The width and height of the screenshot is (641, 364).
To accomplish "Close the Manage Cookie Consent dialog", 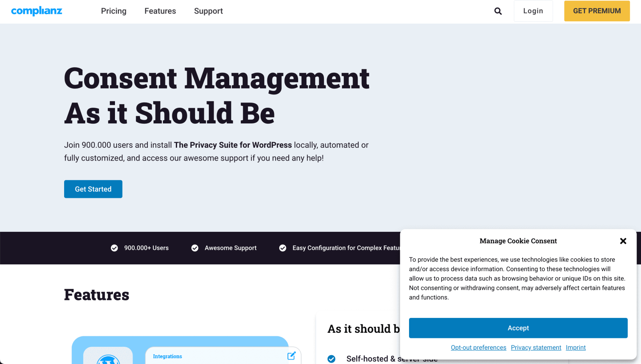I will [623, 241].
